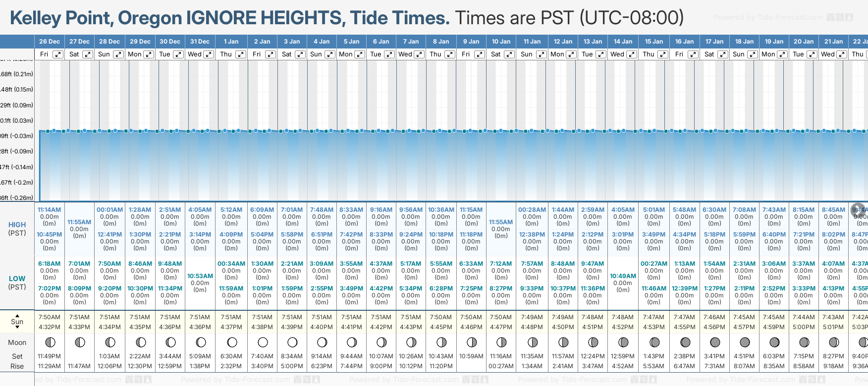Select the 9 Jan date header
The height and width of the screenshot is (386, 868).
(x=471, y=42)
